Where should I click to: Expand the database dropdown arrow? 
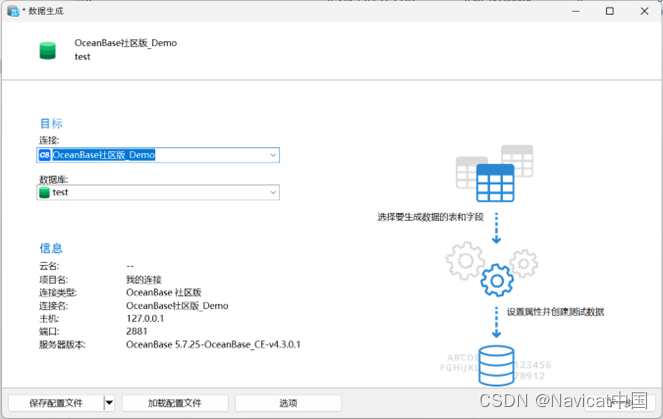pos(273,193)
